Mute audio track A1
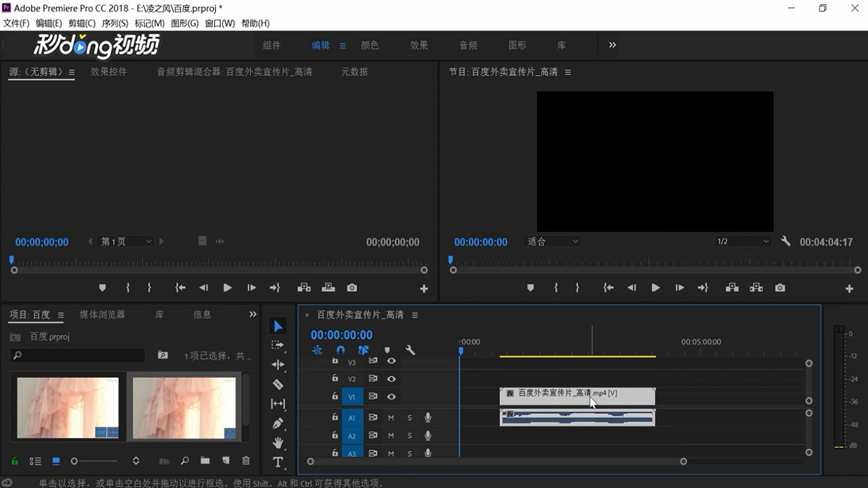The height and width of the screenshot is (488, 868). (391, 418)
